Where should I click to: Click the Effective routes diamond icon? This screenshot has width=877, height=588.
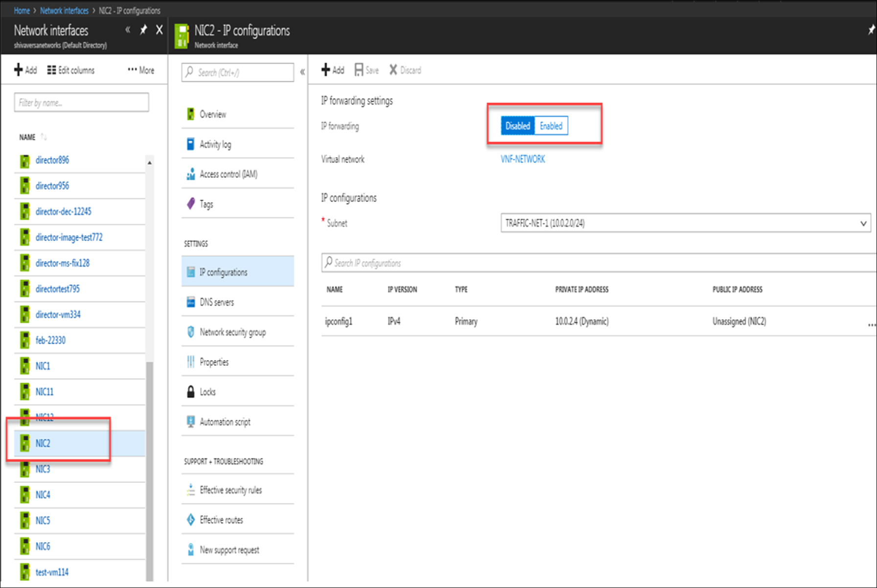tap(191, 520)
